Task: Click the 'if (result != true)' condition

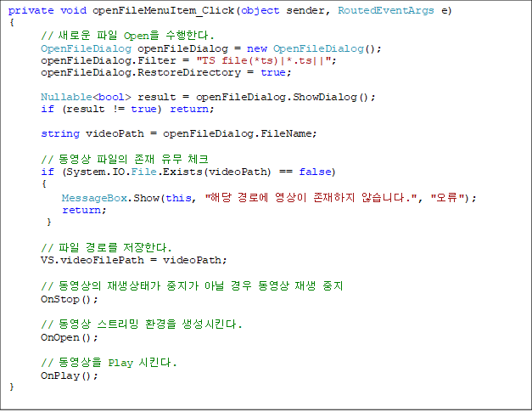Action: coord(102,109)
